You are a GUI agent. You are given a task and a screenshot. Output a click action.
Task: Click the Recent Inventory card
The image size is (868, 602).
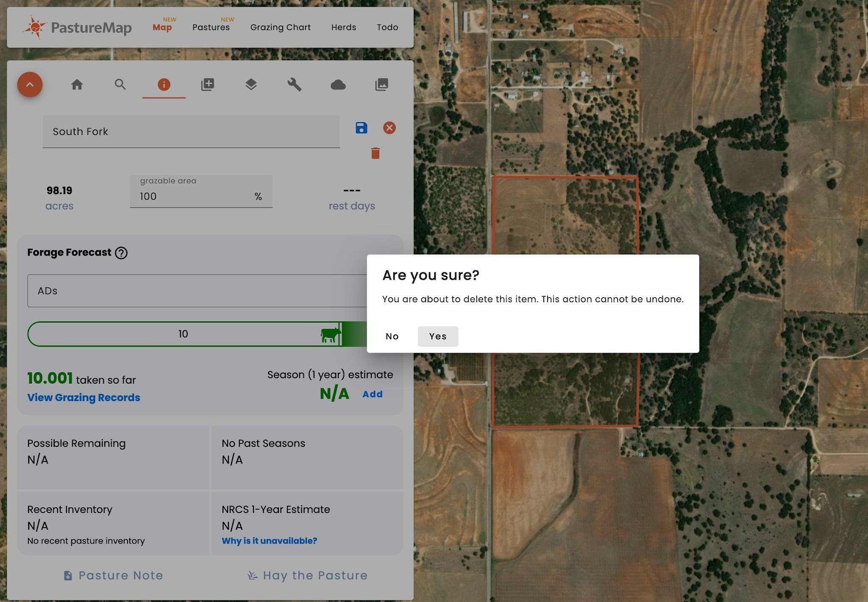pyautogui.click(x=113, y=524)
